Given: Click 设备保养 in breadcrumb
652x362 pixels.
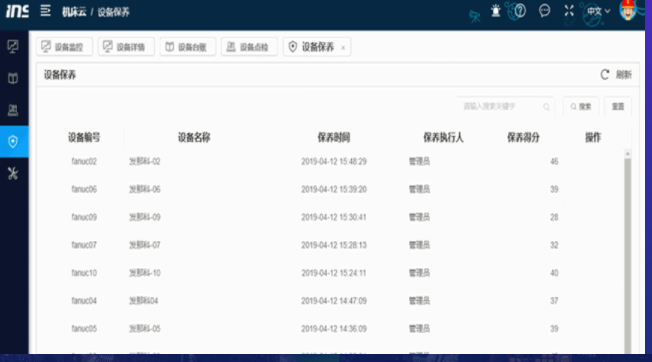Looking at the screenshot, I should (x=114, y=12).
